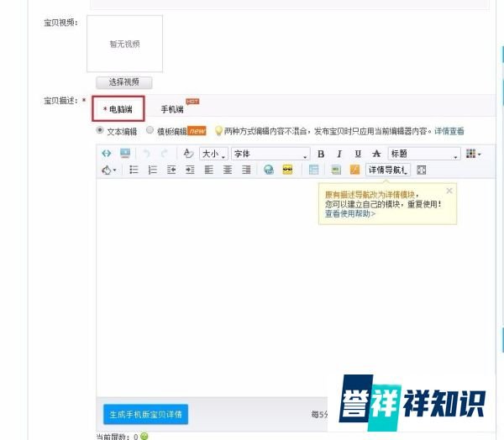This screenshot has width=504, height=440.
Task: Click the orange pencil module icon
Action: click(354, 170)
